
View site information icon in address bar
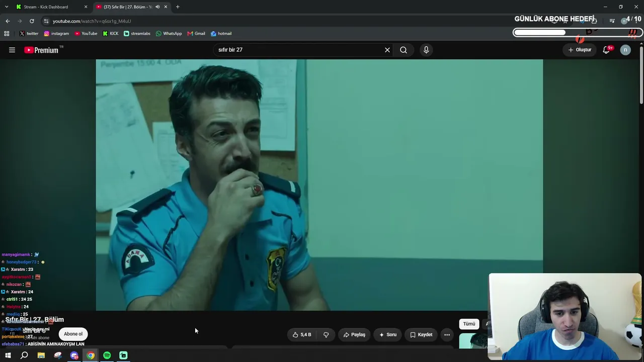46,21
